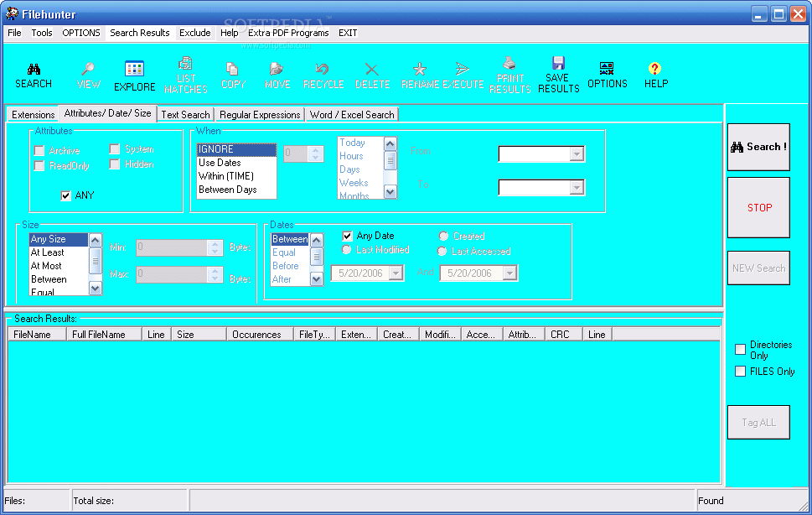The image size is (812, 515).
Task: Select Between Days in When list
Action: (236, 190)
